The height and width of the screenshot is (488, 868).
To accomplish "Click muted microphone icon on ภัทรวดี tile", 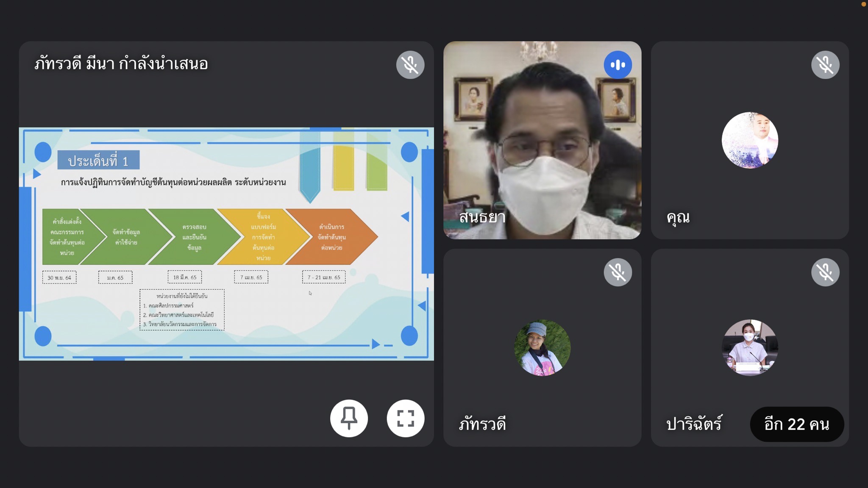I will pyautogui.click(x=618, y=272).
